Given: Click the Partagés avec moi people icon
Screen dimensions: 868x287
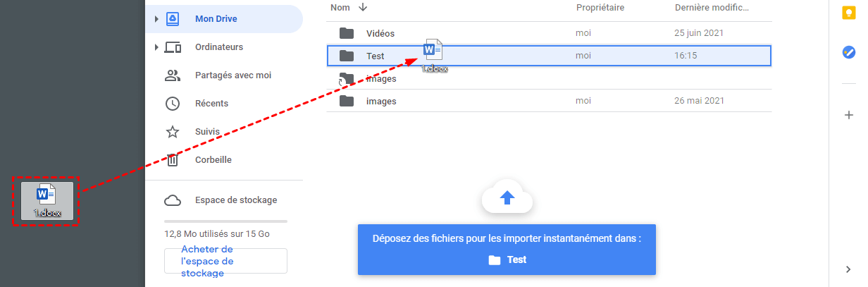Looking at the screenshot, I should (x=173, y=75).
